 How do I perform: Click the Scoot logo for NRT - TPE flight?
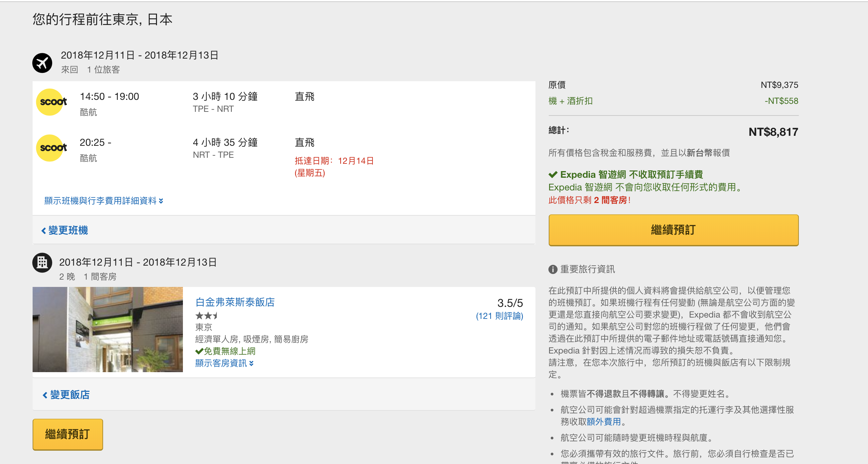pyautogui.click(x=51, y=148)
